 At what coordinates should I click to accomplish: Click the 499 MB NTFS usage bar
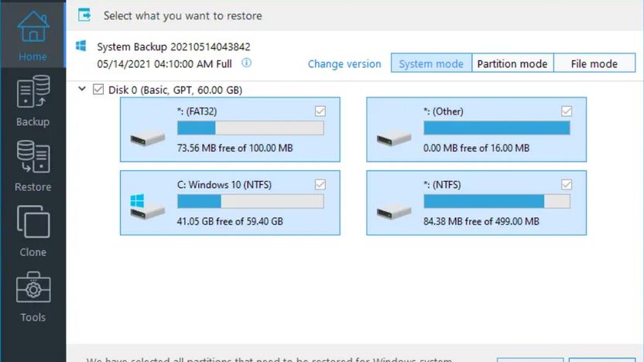tap(497, 202)
